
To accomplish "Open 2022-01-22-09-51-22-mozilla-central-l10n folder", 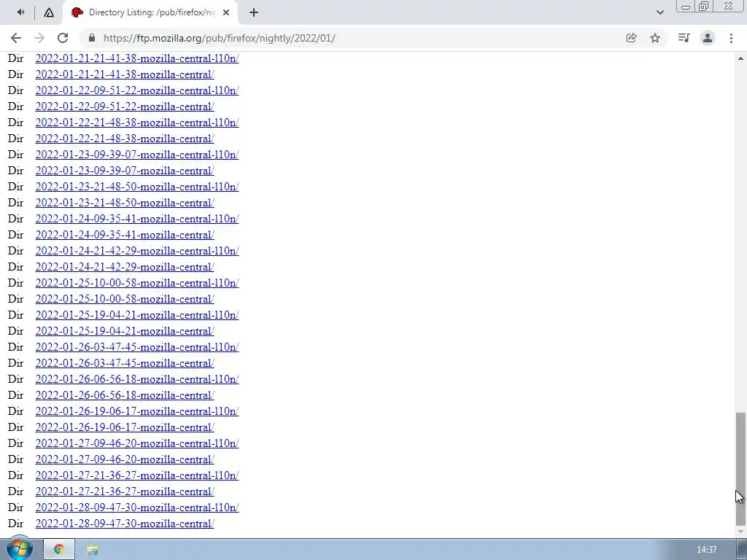I will [136, 90].
